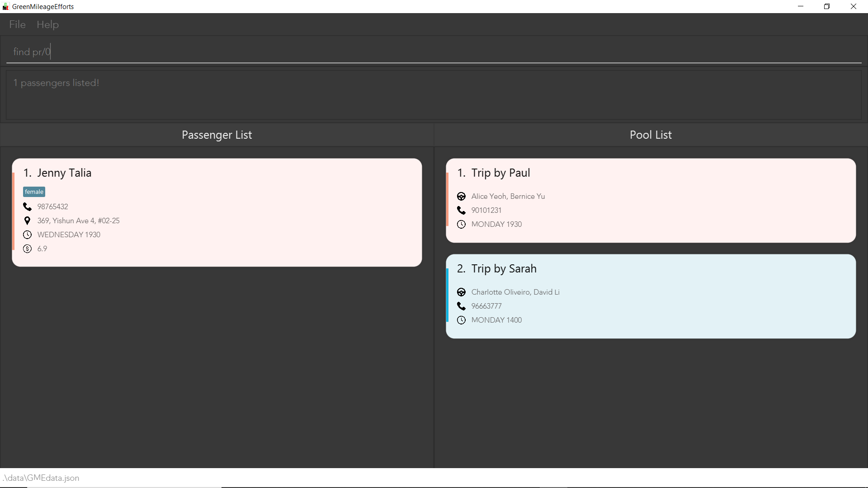Viewport: 868px width, 488px height.
Task: Click the clock icon beside MONDAY 1400
Action: [x=461, y=320]
